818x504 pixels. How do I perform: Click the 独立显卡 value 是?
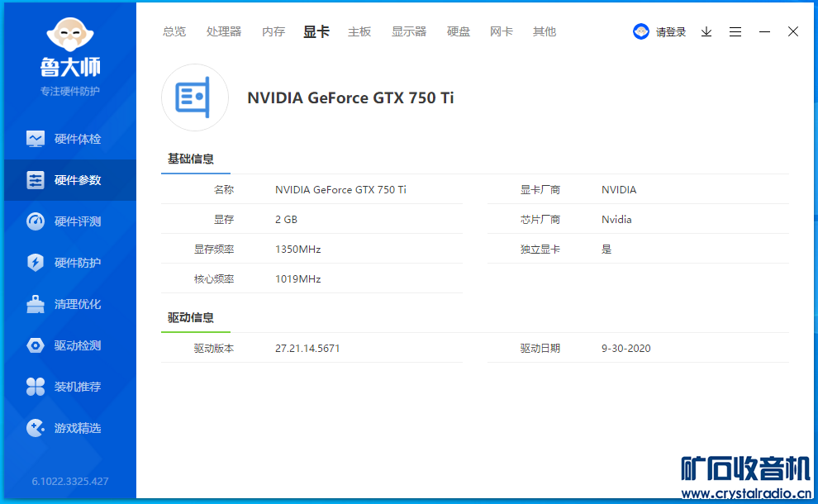(x=606, y=250)
